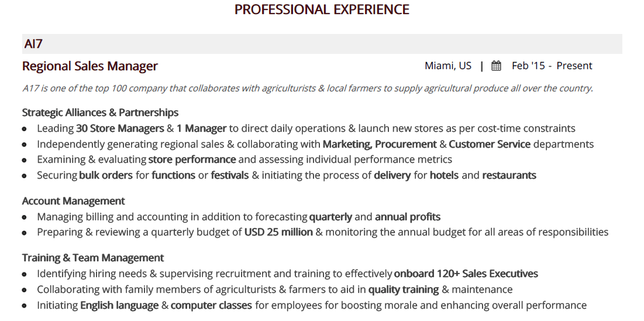Click the bold word restaurants
Image resolution: width=644 pixels, height=321 pixels.
[509, 175]
